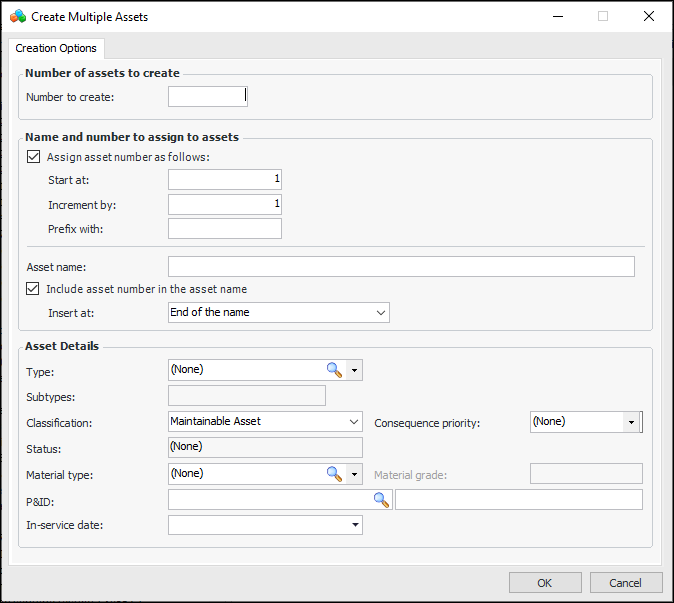Click the app icon in the title bar
The height and width of the screenshot is (603, 674).
tap(17, 17)
